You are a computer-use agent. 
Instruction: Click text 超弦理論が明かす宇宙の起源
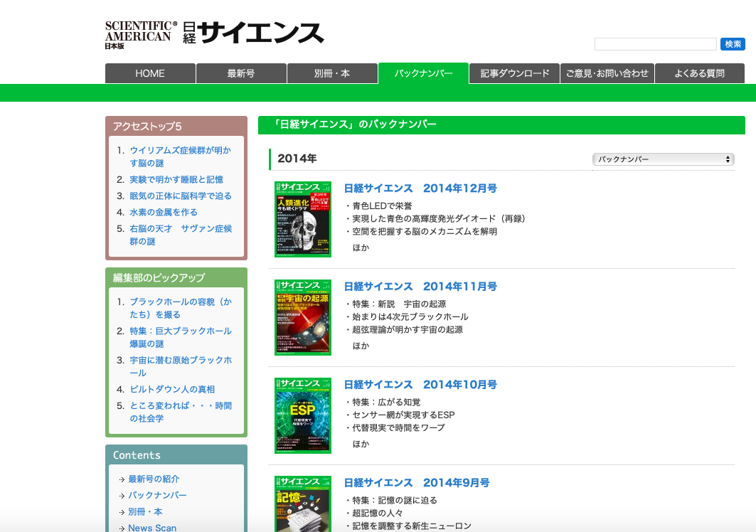pos(408,330)
